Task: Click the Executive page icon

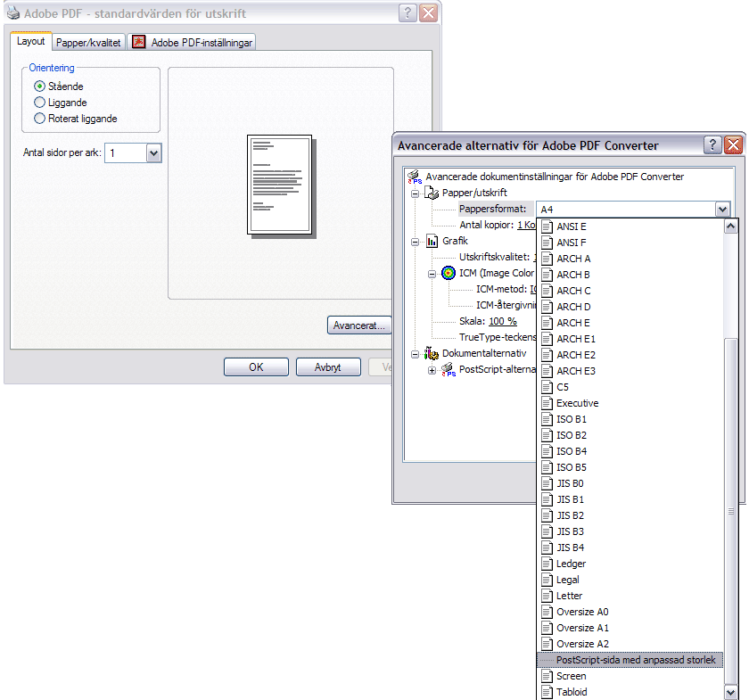Action: (x=547, y=403)
